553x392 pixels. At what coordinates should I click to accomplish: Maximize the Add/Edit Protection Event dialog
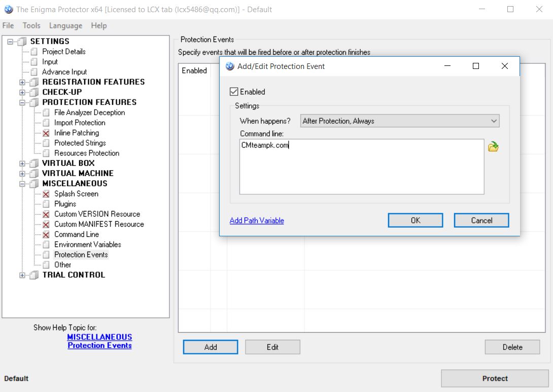tap(476, 66)
